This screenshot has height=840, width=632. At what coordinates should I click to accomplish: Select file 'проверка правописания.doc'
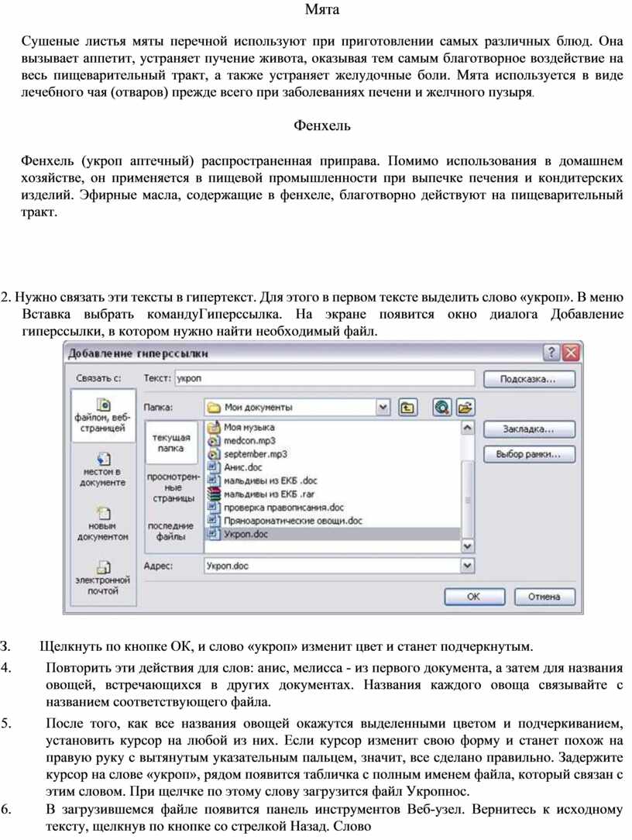[x=276, y=508]
